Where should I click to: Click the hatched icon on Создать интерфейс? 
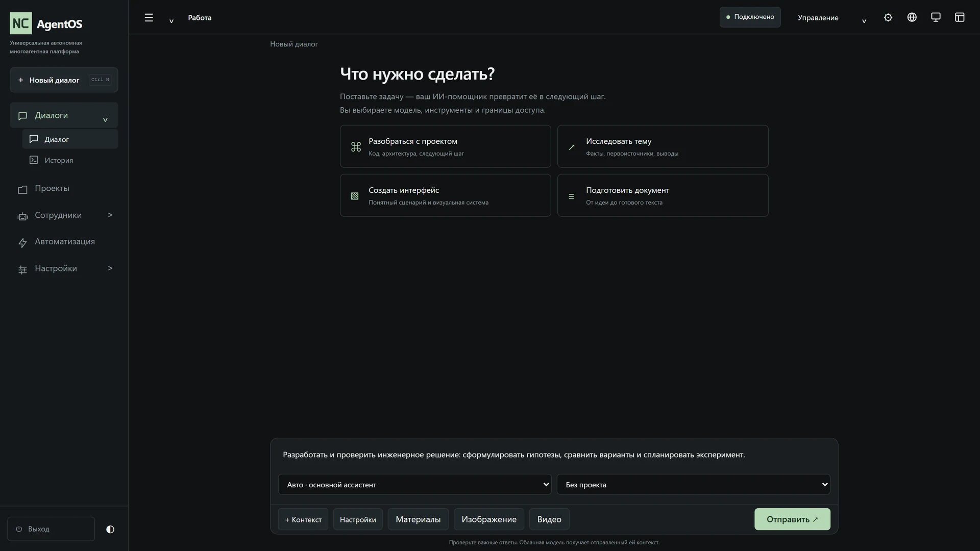point(355,196)
